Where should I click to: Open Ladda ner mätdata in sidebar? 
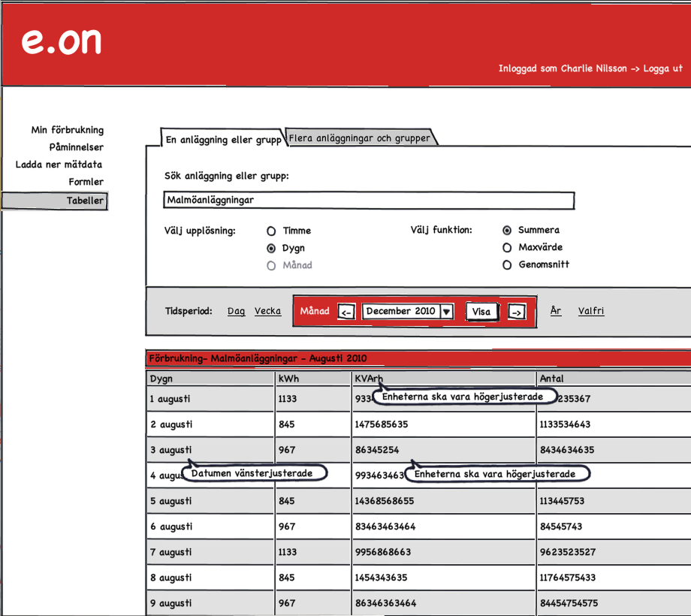click(x=59, y=165)
